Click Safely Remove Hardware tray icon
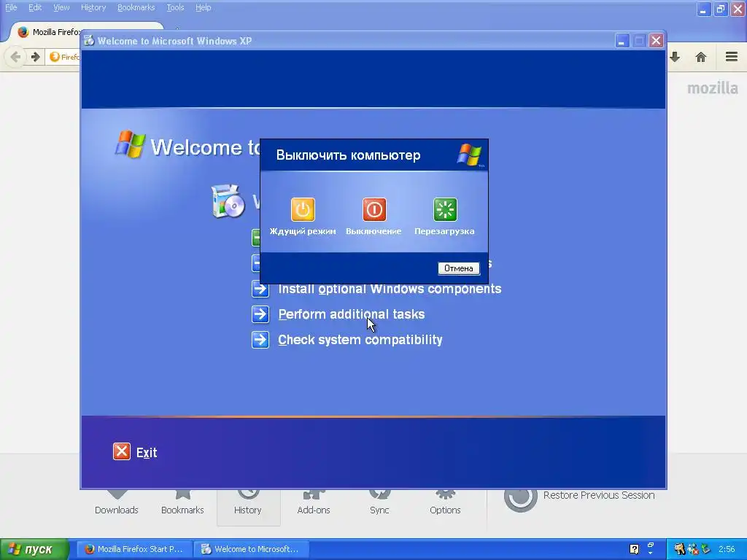 [x=705, y=549]
